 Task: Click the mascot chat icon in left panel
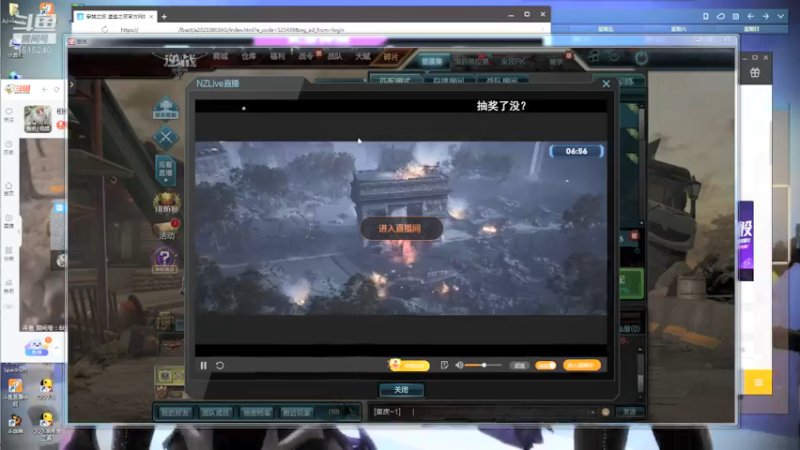click(37, 347)
